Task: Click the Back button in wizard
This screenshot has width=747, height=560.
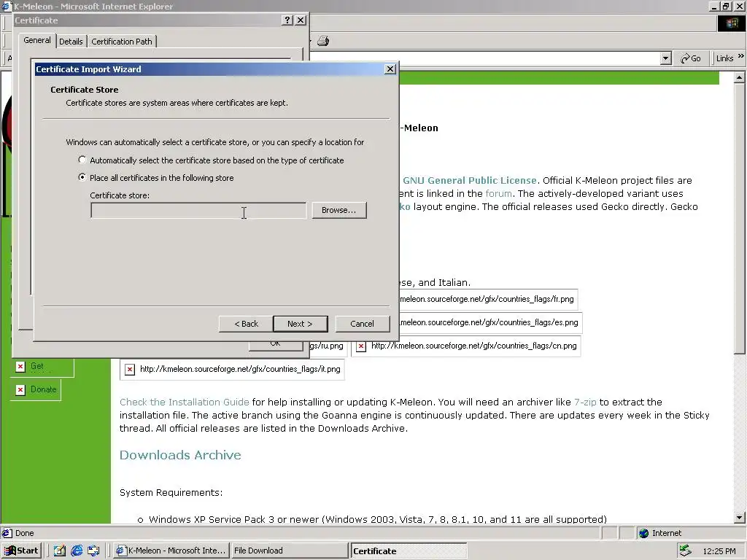Action: tap(246, 323)
